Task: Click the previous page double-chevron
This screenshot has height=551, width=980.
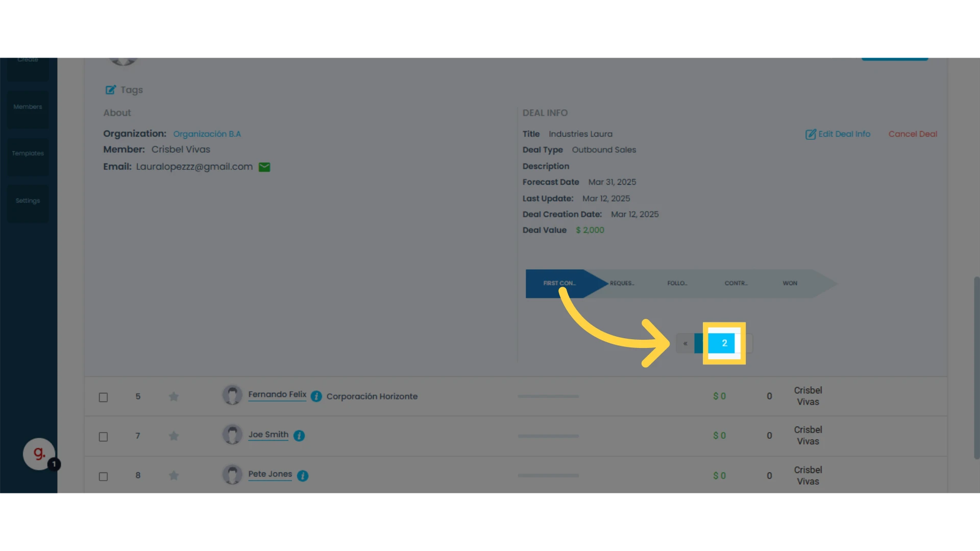Action: (x=685, y=343)
